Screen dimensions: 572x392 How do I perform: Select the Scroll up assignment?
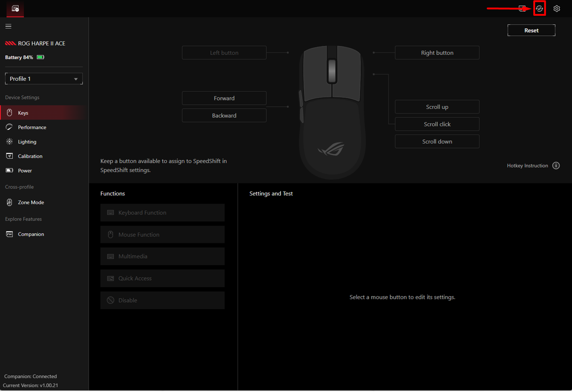click(x=437, y=107)
